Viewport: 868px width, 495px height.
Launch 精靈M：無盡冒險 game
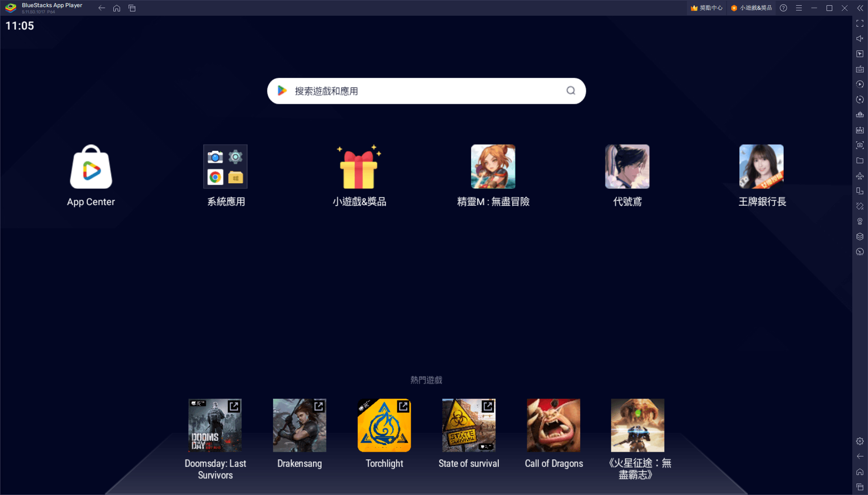pyautogui.click(x=493, y=167)
